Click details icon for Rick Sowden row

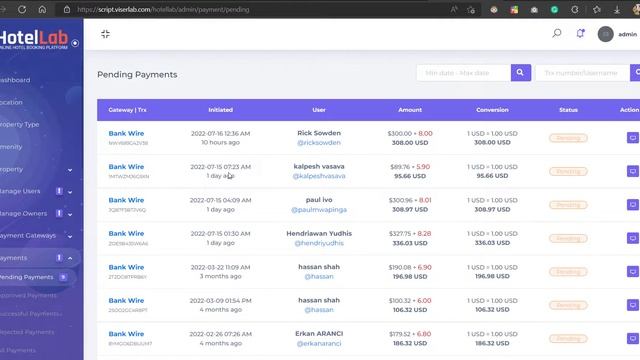(x=633, y=138)
